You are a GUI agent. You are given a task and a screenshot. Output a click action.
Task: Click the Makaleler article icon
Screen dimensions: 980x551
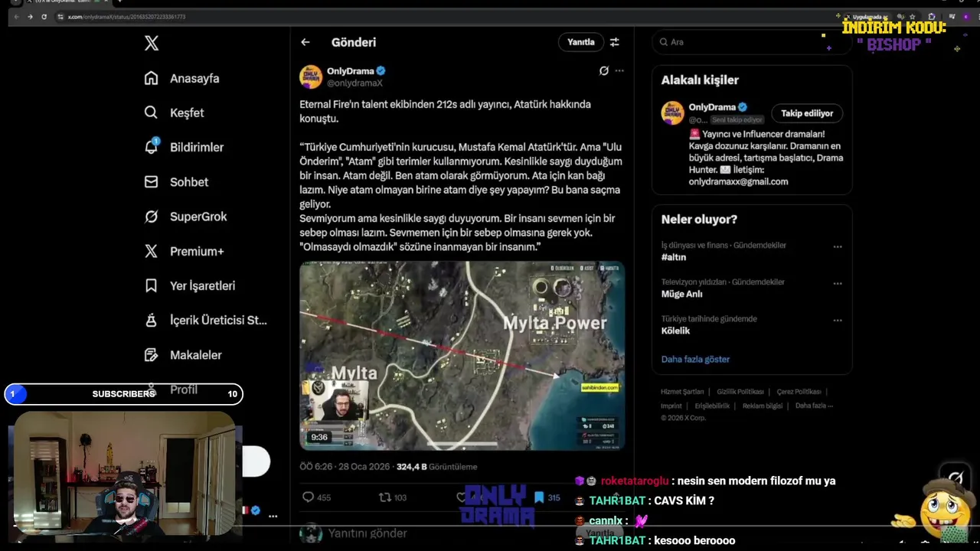point(152,355)
